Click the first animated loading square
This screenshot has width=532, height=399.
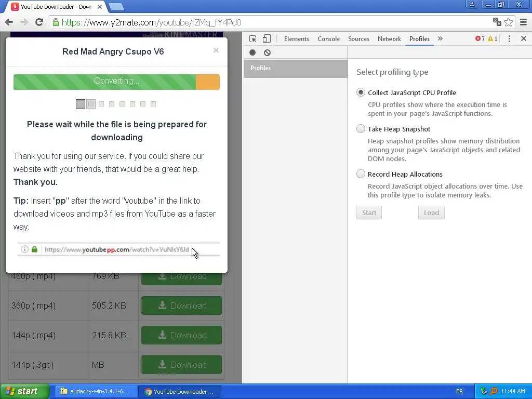pyautogui.click(x=81, y=104)
